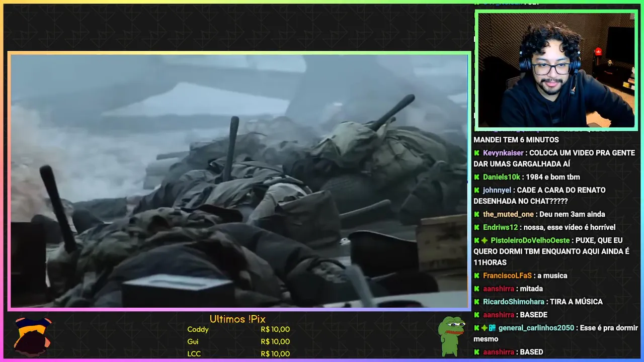The image size is (644, 362).
Task: Click the message 'CADE A CARA DO RENATO'
Action: pyautogui.click(x=561, y=190)
